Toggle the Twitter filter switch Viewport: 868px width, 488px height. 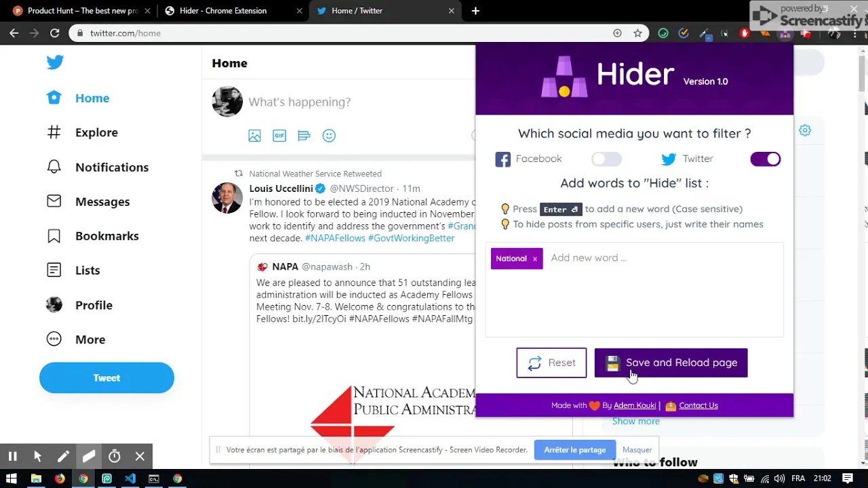(x=766, y=159)
